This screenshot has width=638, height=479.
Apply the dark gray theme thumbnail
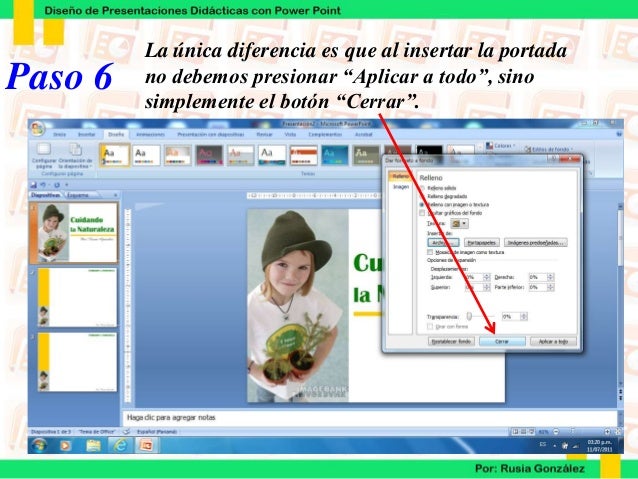coord(210,155)
